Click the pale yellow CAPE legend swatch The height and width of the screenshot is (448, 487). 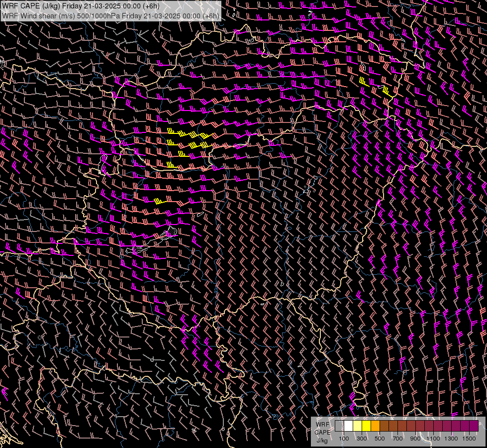(x=358, y=426)
